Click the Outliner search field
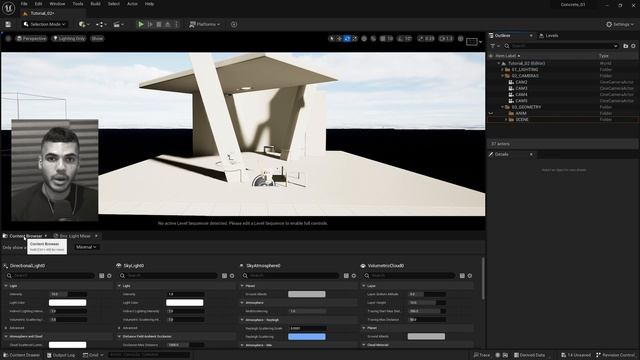The width and height of the screenshot is (640, 360). (x=561, y=46)
